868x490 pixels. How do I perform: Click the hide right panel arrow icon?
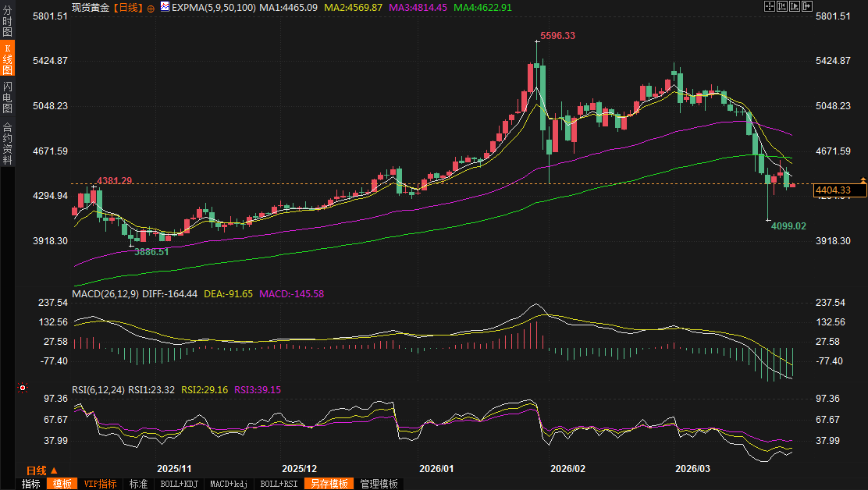[x=809, y=6]
